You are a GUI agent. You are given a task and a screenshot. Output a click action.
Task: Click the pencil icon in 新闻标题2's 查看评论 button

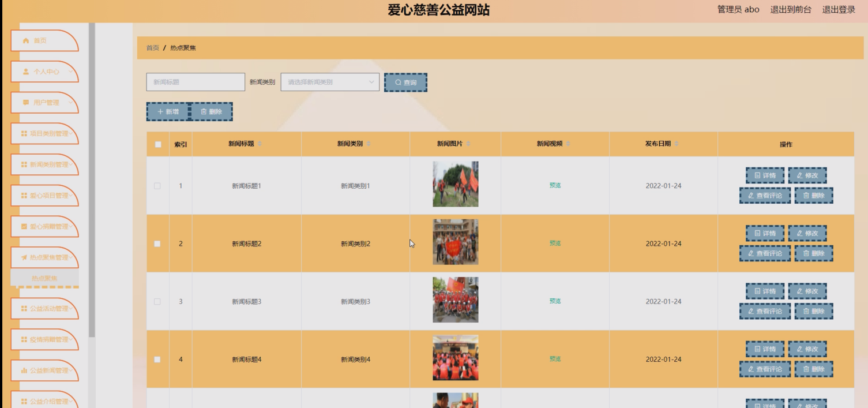coord(751,253)
